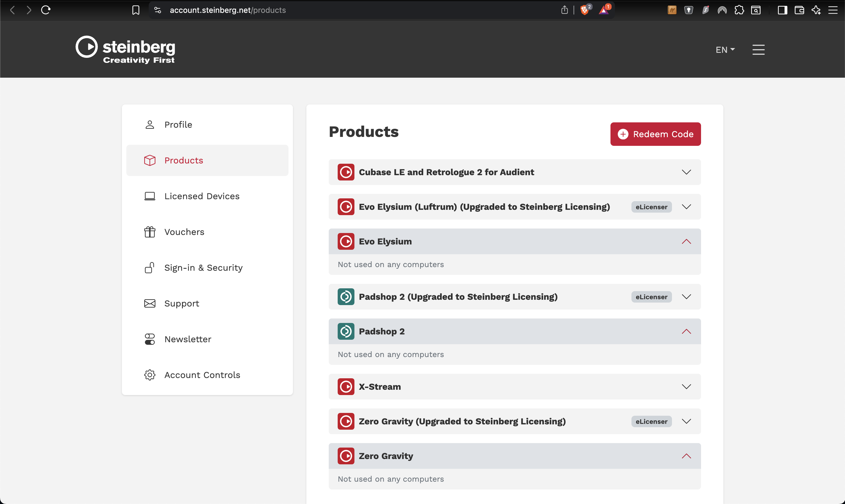Click the share icon in address bar
Viewport: 845px width, 504px height.
(x=564, y=10)
